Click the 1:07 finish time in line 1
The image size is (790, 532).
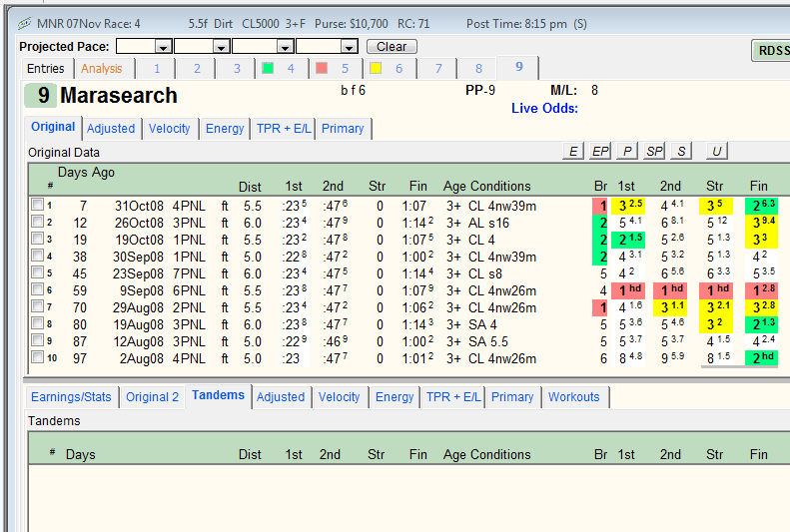point(414,207)
